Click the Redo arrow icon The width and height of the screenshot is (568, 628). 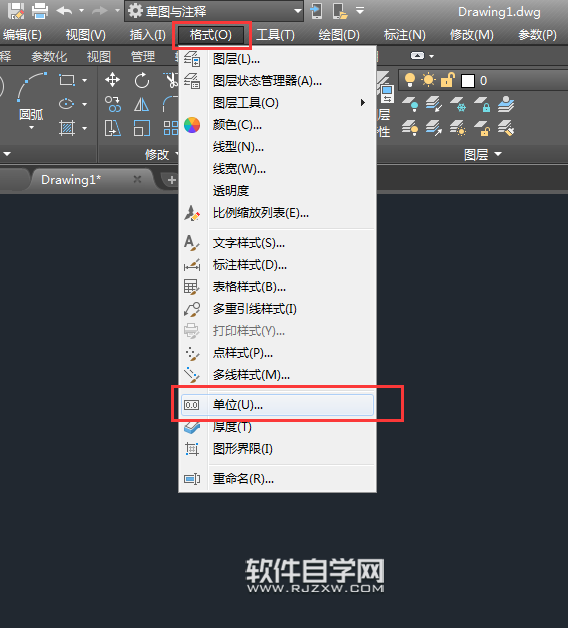pyautogui.click(x=99, y=11)
